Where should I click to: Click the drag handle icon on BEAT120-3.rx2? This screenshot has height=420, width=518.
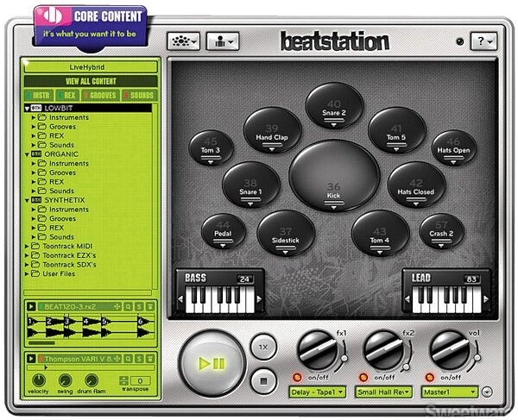(117, 306)
